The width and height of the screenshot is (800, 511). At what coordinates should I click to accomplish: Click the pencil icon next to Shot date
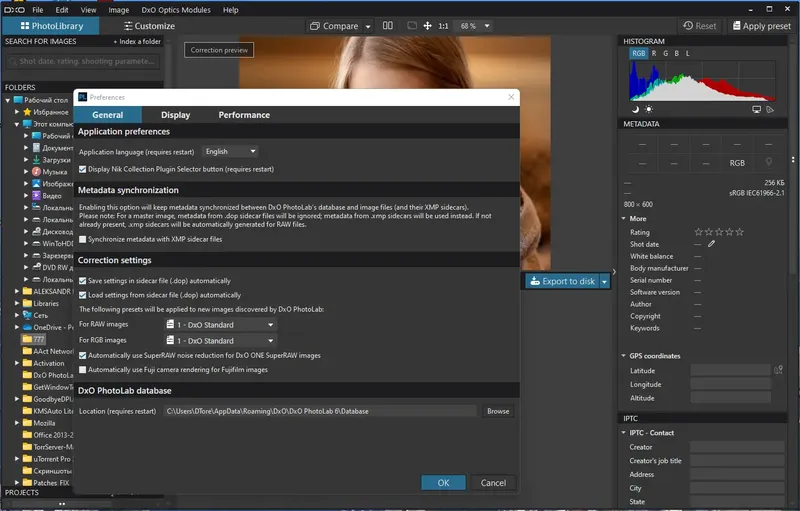pos(711,244)
